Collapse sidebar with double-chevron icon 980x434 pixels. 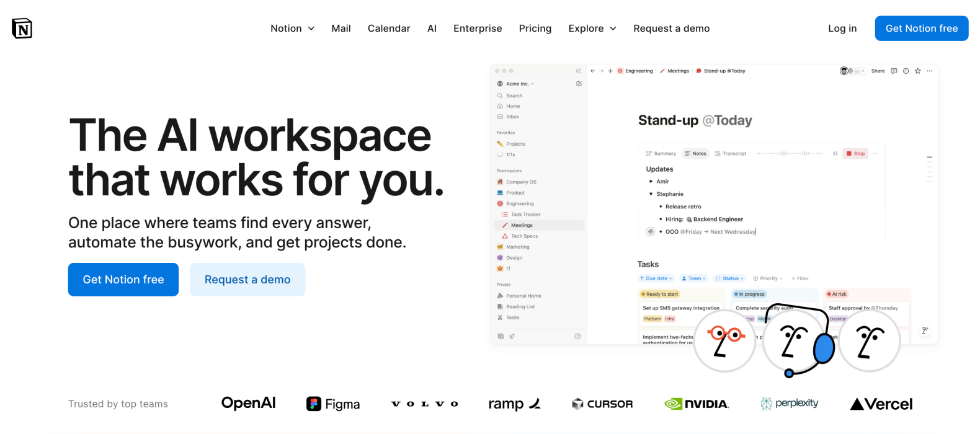(x=578, y=71)
